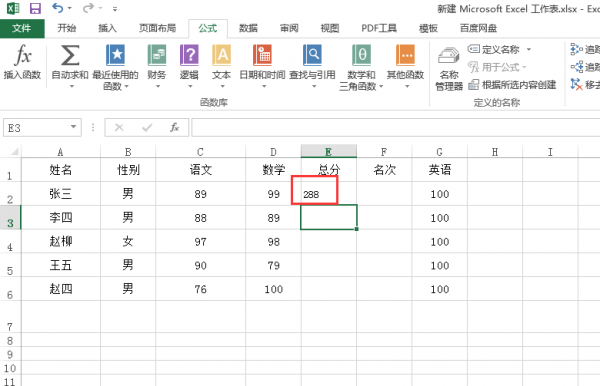Viewport: 600px width, 386px height.
Task: Open the Recently Used functions icon
Action: coord(115,55)
